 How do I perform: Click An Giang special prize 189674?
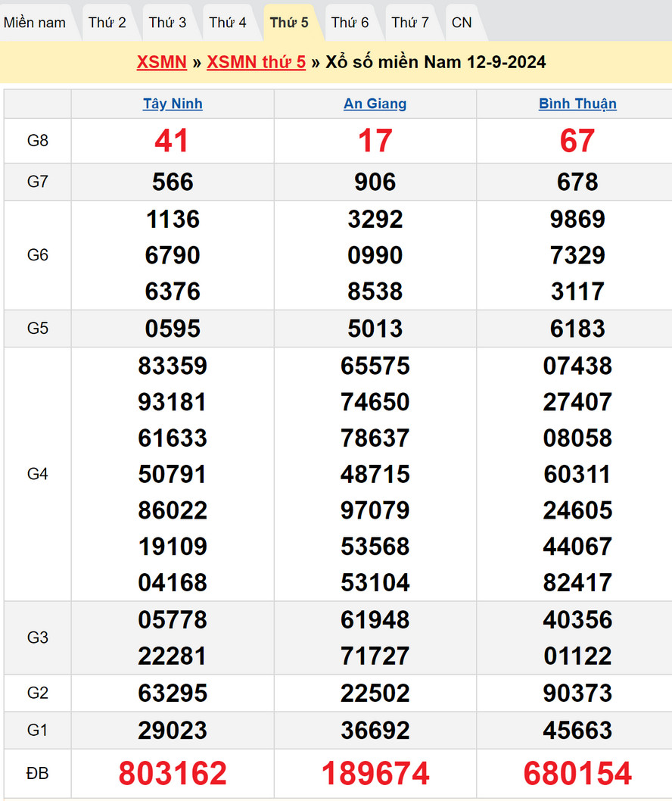375,773
